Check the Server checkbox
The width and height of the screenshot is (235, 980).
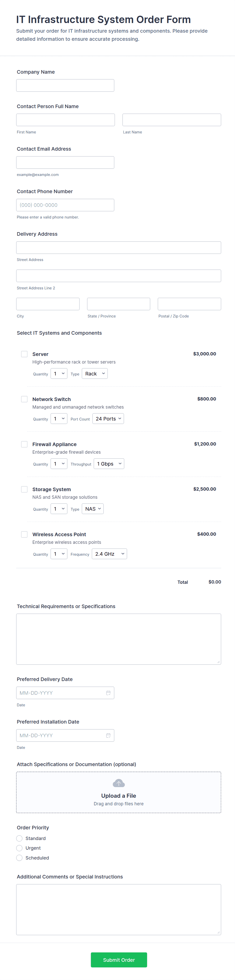point(24,354)
